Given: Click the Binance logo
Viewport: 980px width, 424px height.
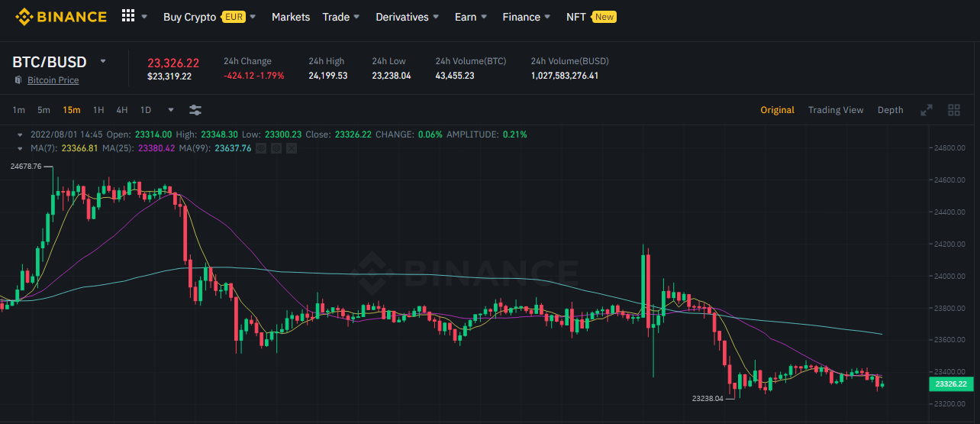Looking at the screenshot, I should (x=61, y=16).
